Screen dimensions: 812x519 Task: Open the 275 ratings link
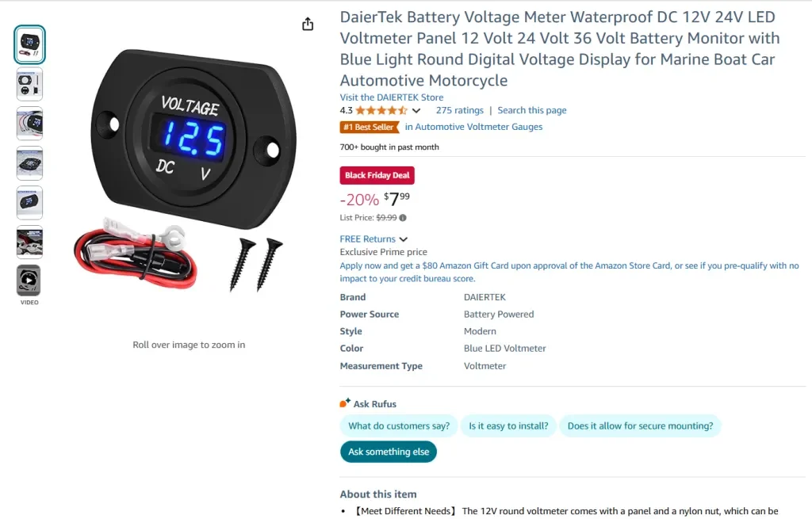click(x=459, y=110)
